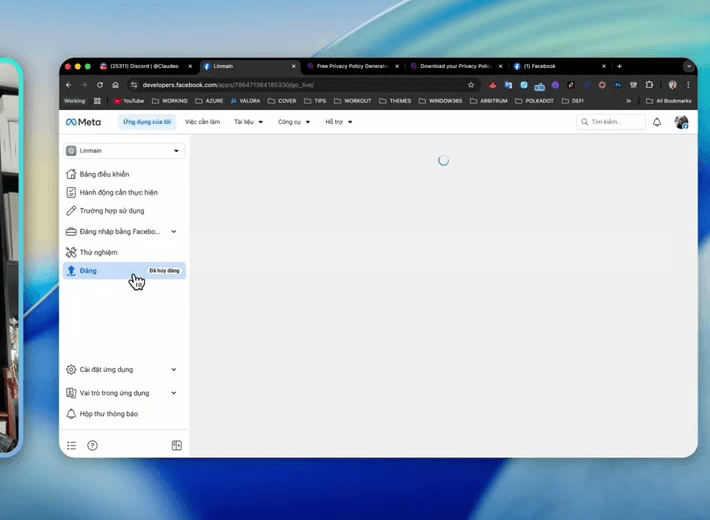Open a new browser tab

click(619, 66)
